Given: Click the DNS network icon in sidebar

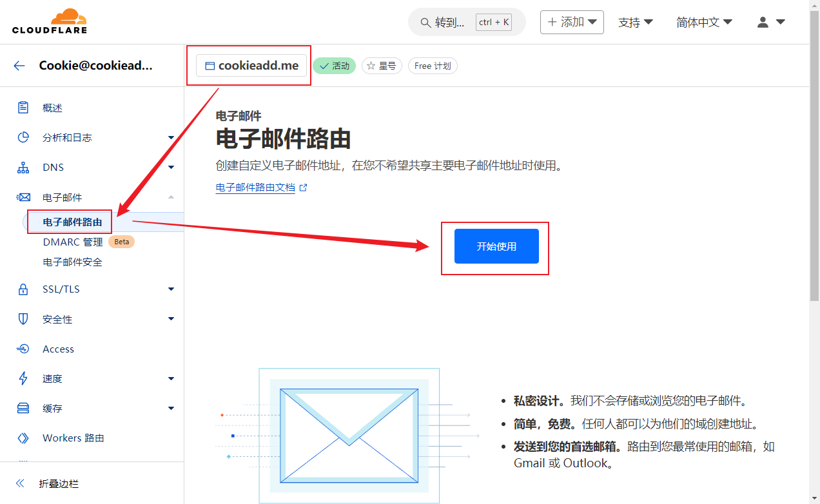Looking at the screenshot, I should 23,168.
